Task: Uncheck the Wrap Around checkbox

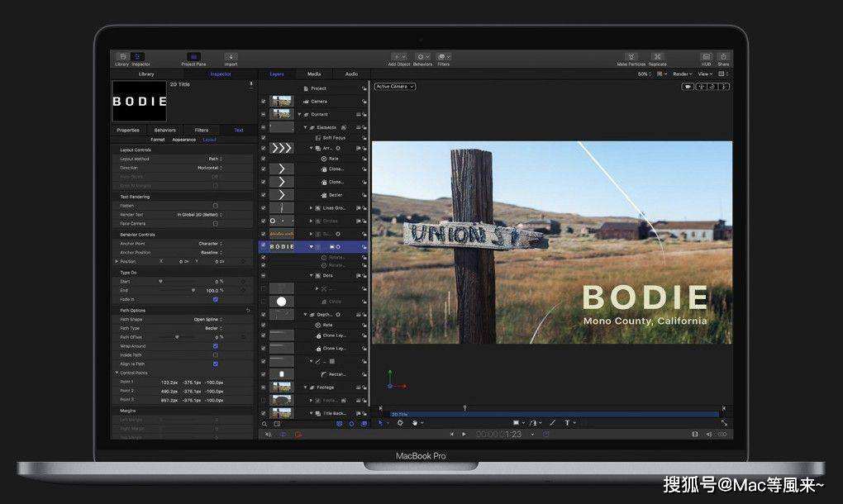Action: pyautogui.click(x=216, y=346)
